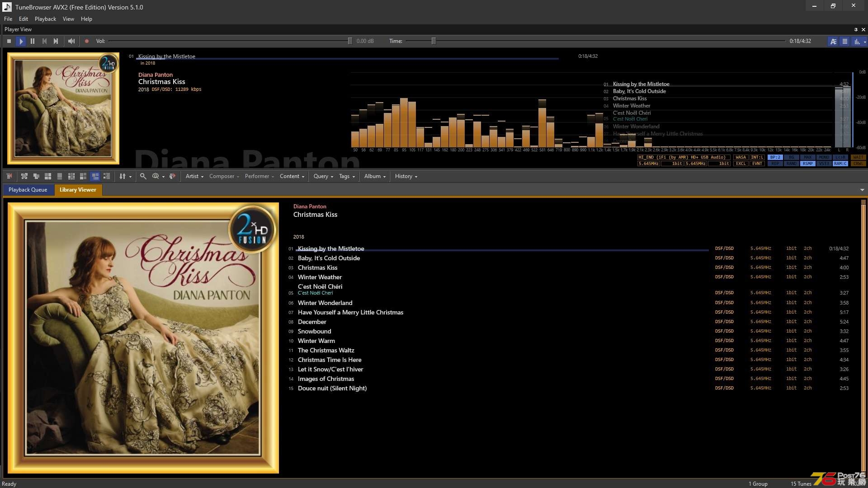Mute audio with the speaker icon
The height and width of the screenshot is (488, 868).
[71, 41]
